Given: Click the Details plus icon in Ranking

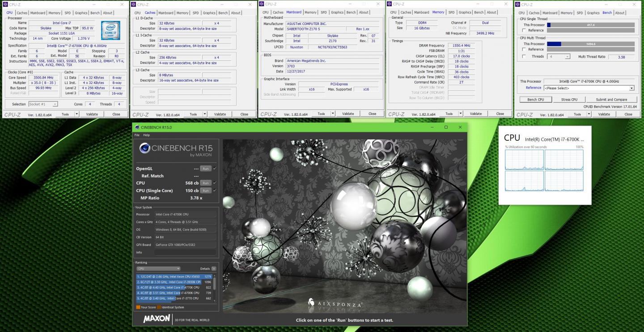Looking at the screenshot, I should [214, 269].
